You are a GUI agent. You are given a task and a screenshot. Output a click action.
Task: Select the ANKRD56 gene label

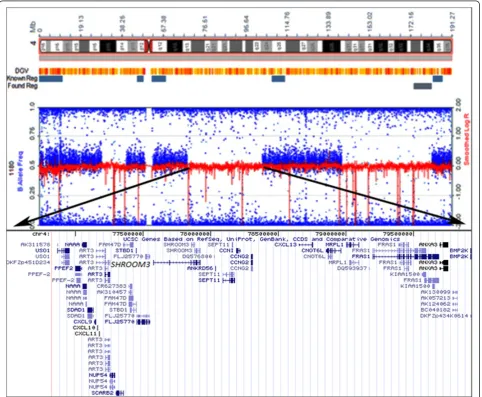(x=200, y=268)
